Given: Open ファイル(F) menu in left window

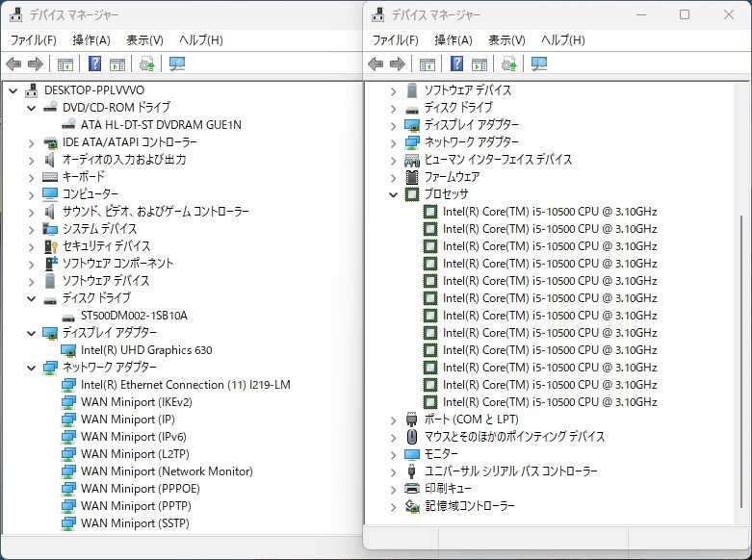Looking at the screenshot, I should 33,39.
